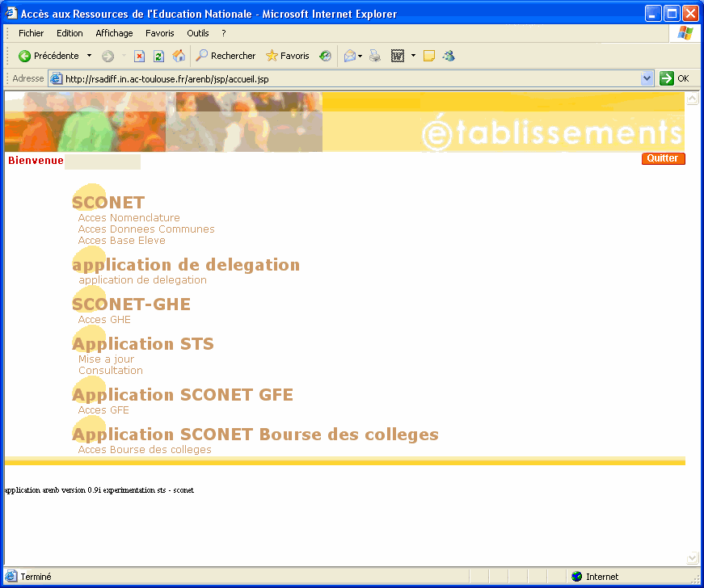Close the Internet Explorer window
704x588 pixels.
coord(690,14)
